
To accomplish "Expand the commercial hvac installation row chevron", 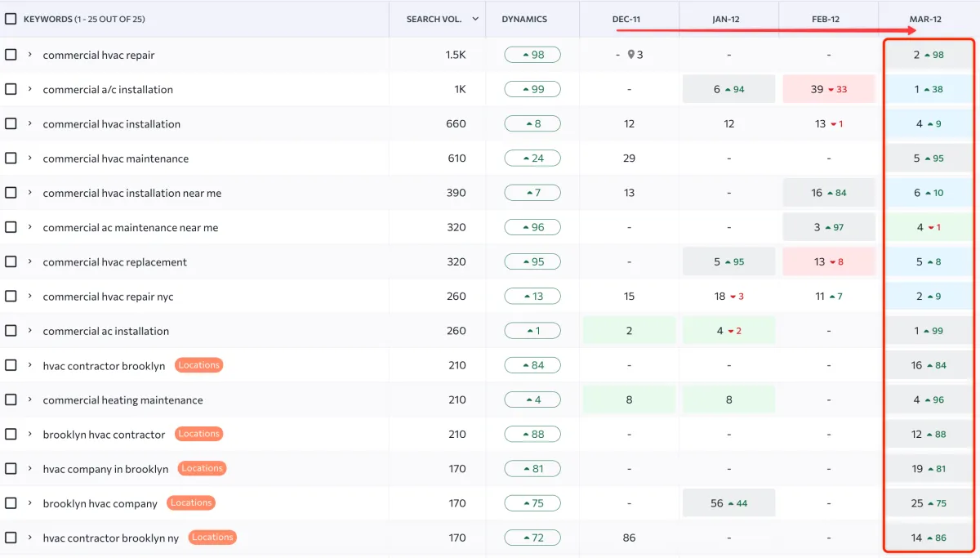I will [30, 123].
